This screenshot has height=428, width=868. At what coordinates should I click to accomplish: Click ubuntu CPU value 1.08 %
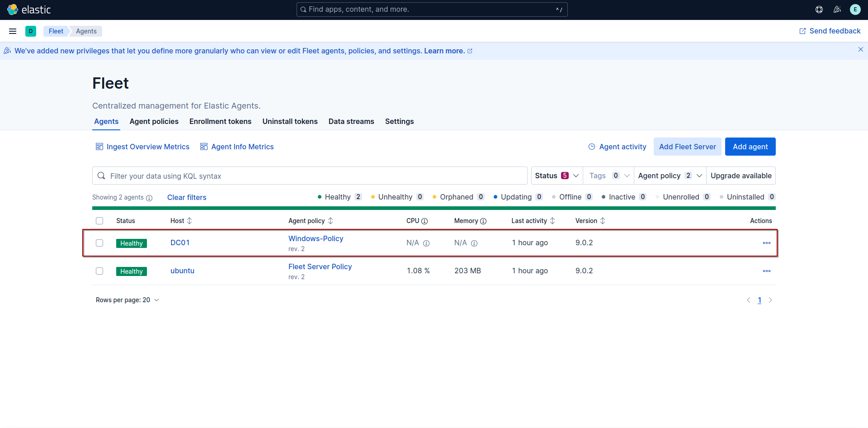point(418,271)
